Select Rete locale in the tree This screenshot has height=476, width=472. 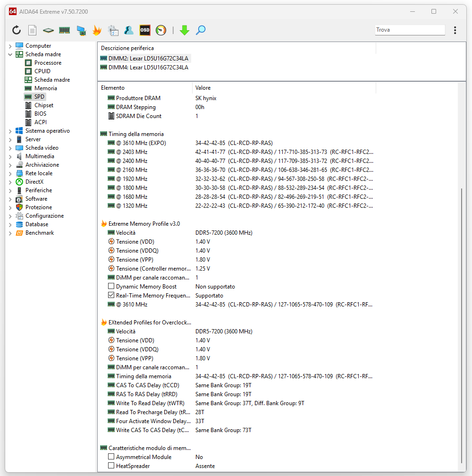[39, 173]
